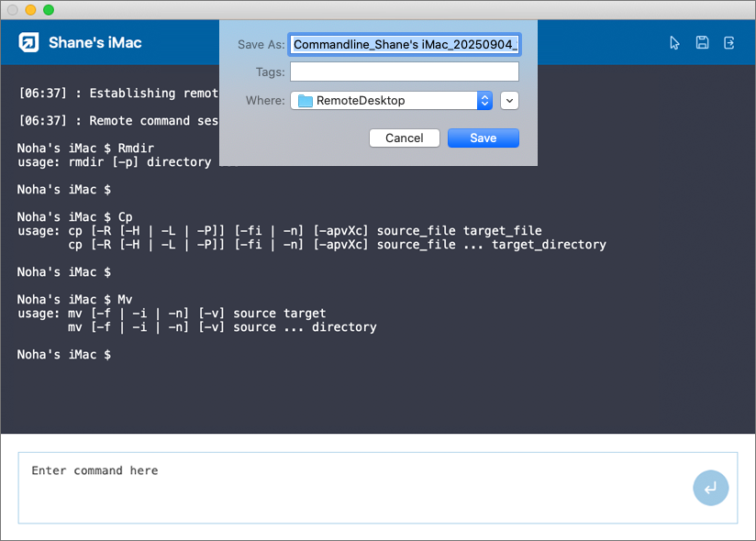Minimize the window with the yellow button
This screenshot has height=541, width=756.
(x=31, y=9)
